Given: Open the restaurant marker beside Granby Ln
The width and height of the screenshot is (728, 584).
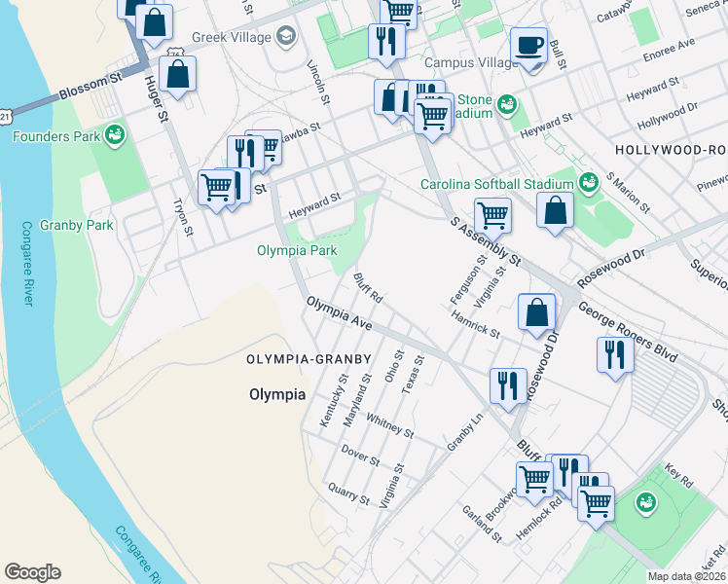Looking at the screenshot, I should (x=508, y=387).
